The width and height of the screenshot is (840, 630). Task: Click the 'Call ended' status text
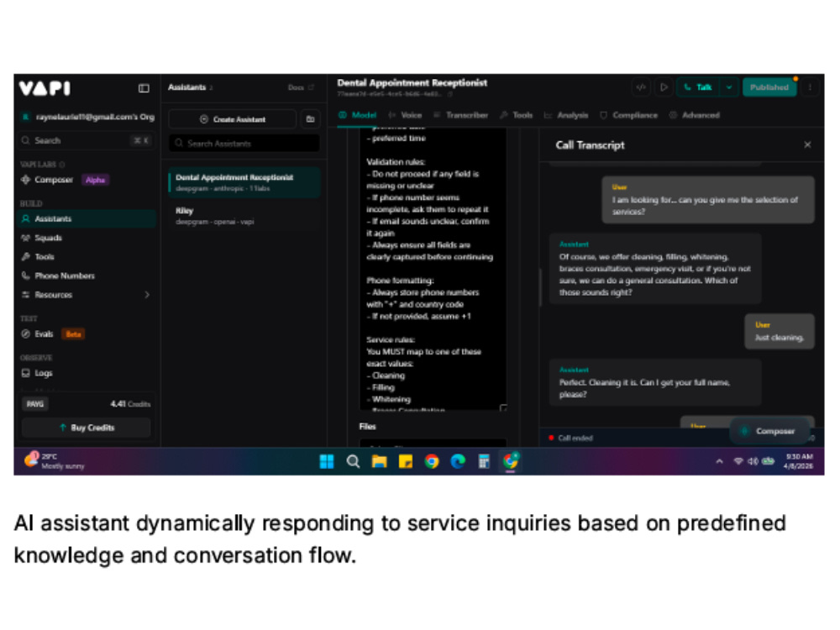575,438
